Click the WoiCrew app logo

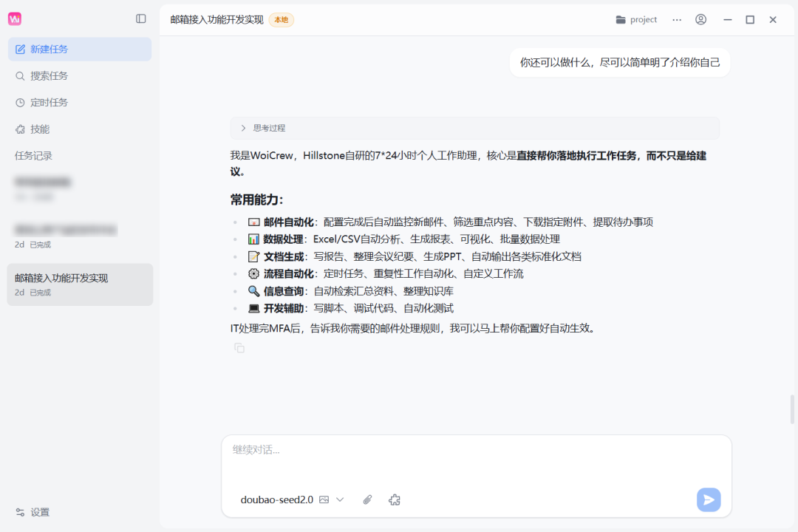pos(15,18)
